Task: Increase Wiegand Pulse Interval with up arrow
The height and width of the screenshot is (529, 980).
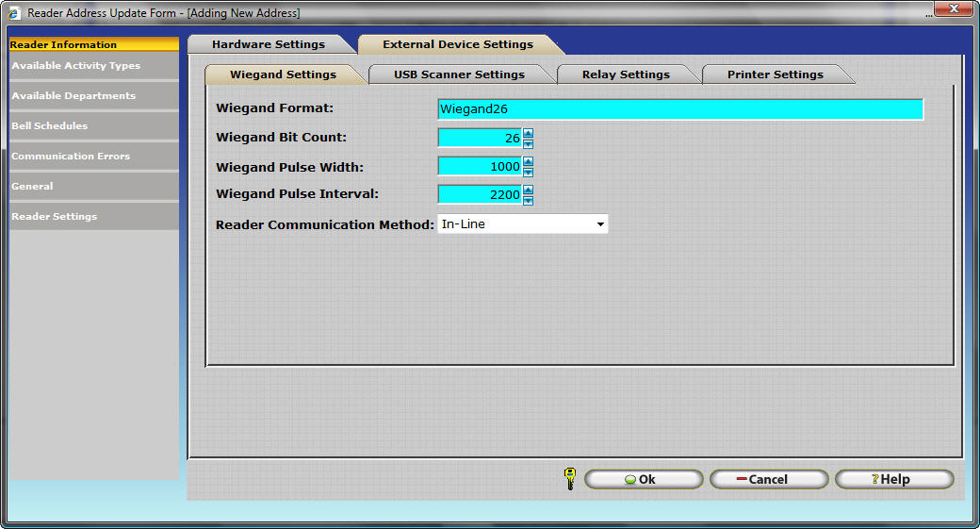Action: (528, 190)
